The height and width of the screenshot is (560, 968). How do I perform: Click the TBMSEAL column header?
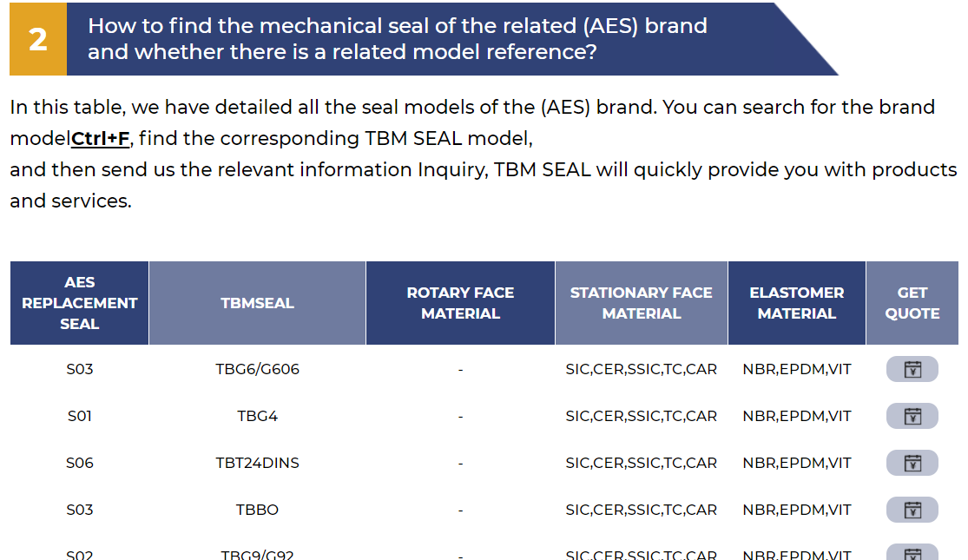(x=258, y=303)
